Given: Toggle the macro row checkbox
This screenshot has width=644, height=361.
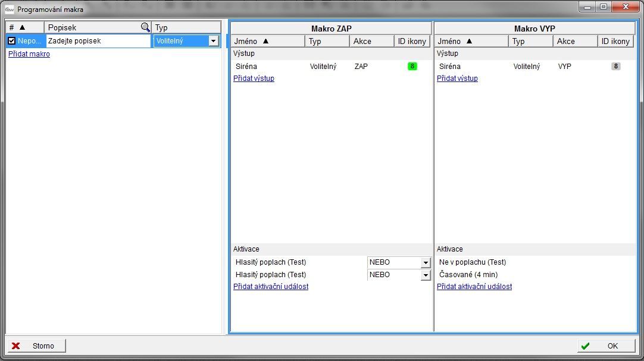Looking at the screenshot, I should point(11,41).
